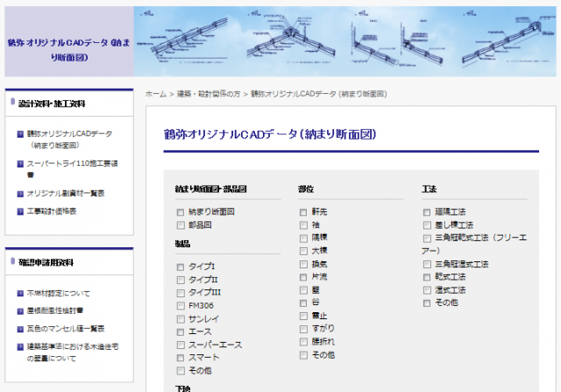Go to ホーム in breadcrumb
Viewport: 561px width, 392px height.
[x=156, y=94]
